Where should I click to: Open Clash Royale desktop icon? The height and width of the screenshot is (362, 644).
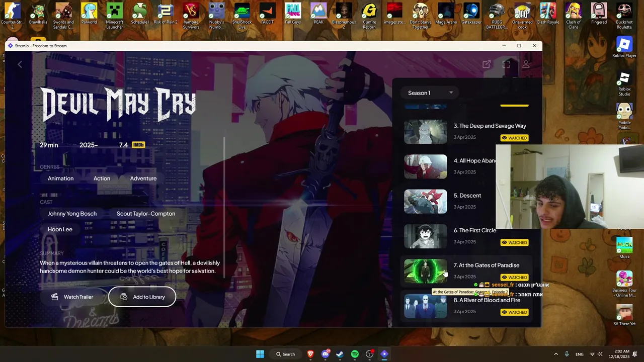pyautogui.click(x=548, y=14)
